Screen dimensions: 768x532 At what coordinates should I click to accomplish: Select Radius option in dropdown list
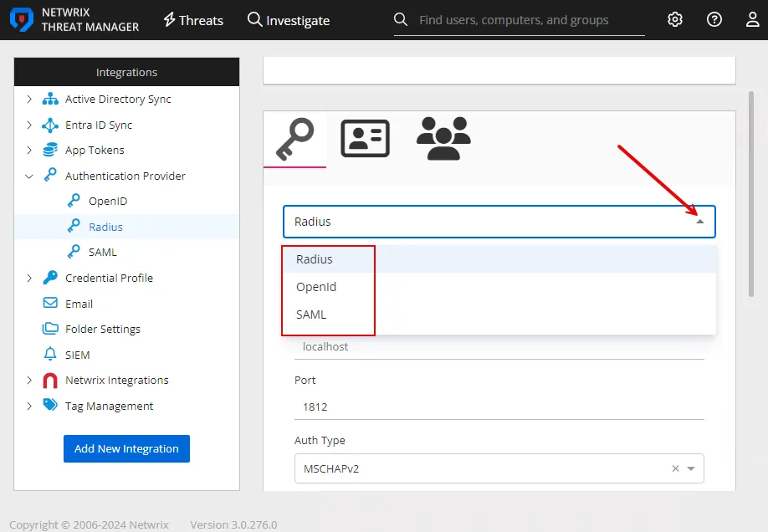[x=499, y=259]
